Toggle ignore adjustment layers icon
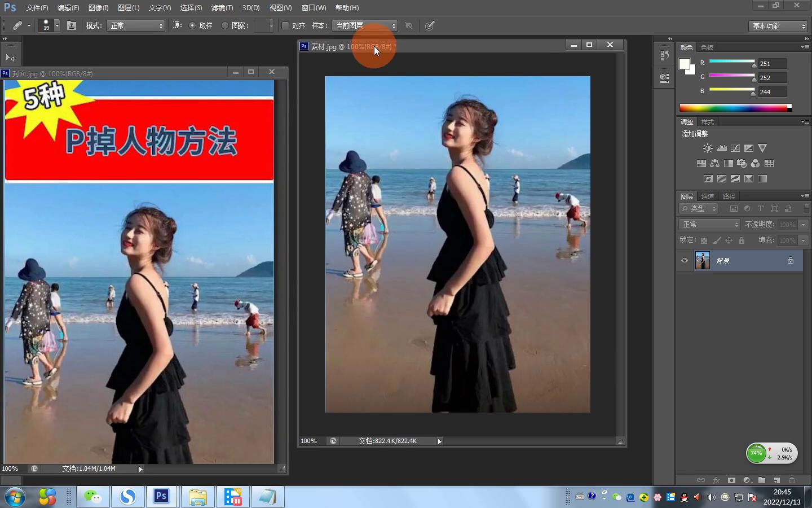This screenshot has width=812, height=508. tap(409, 25)
